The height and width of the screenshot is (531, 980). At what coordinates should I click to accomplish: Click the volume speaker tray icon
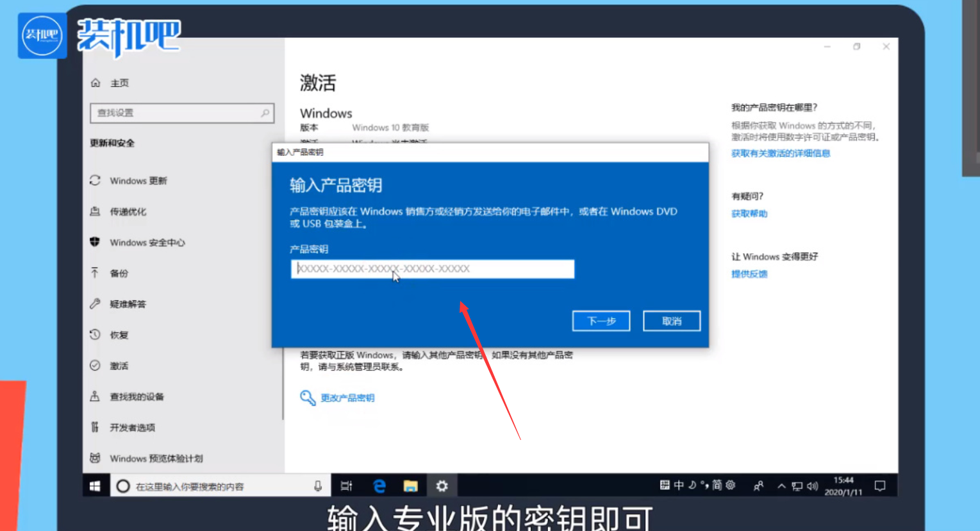pos(812,486)
